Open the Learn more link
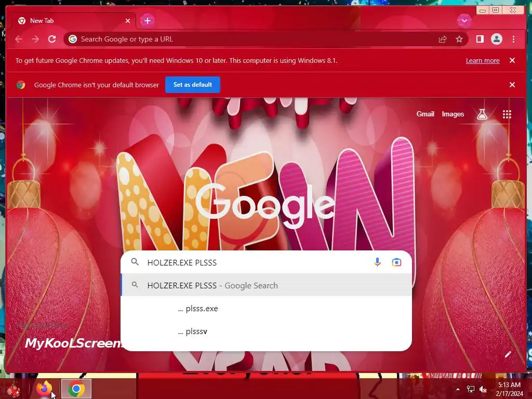Image resolution: width=532 pixels, height=399 pixels. tap(483, 61)
